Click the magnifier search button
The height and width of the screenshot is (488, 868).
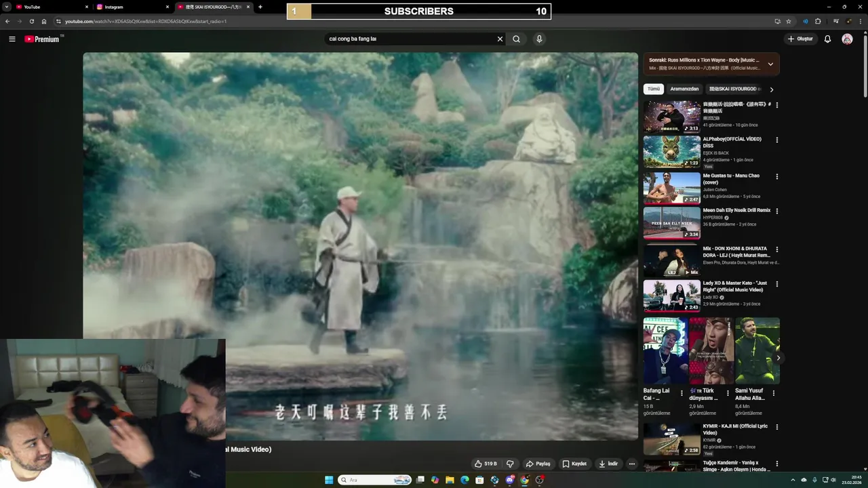point(516,39)
